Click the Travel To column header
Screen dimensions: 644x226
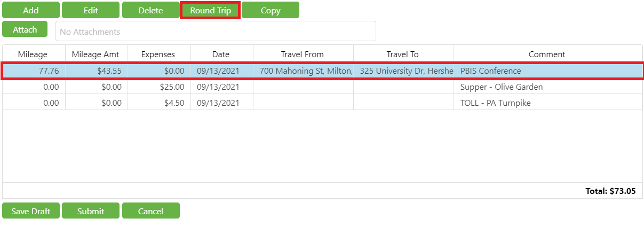pyautogui.click(x=403, y=54)
